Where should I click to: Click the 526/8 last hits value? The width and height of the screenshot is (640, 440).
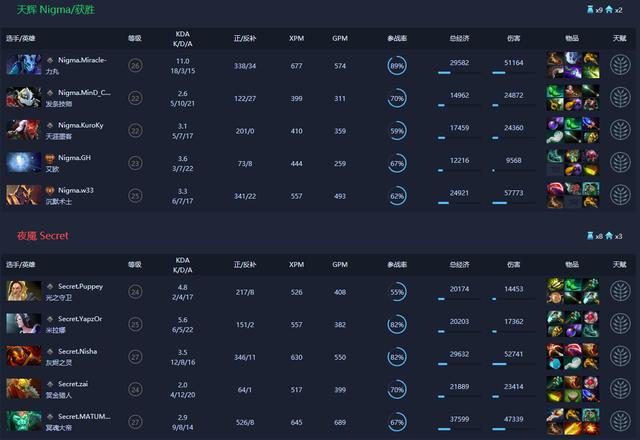tap(245, 422)
